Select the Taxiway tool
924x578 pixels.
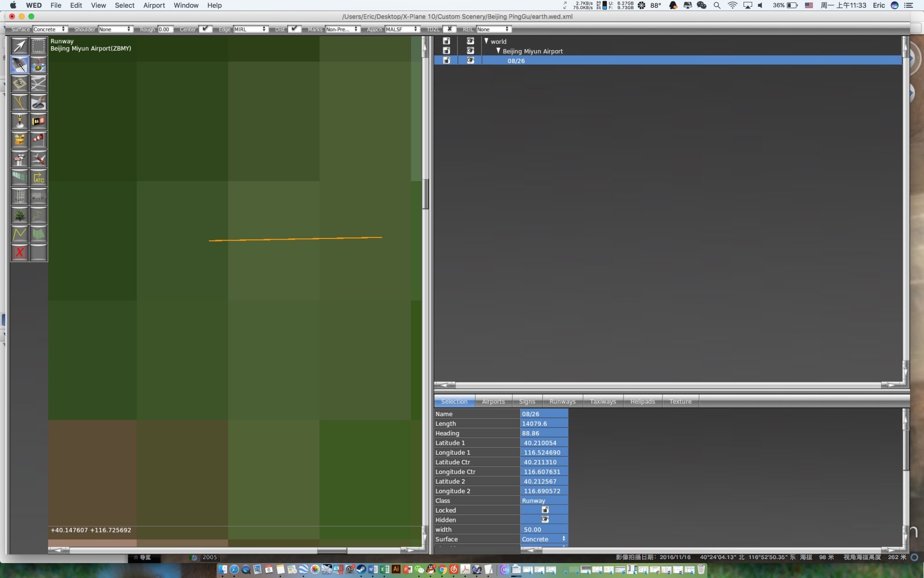38,84
